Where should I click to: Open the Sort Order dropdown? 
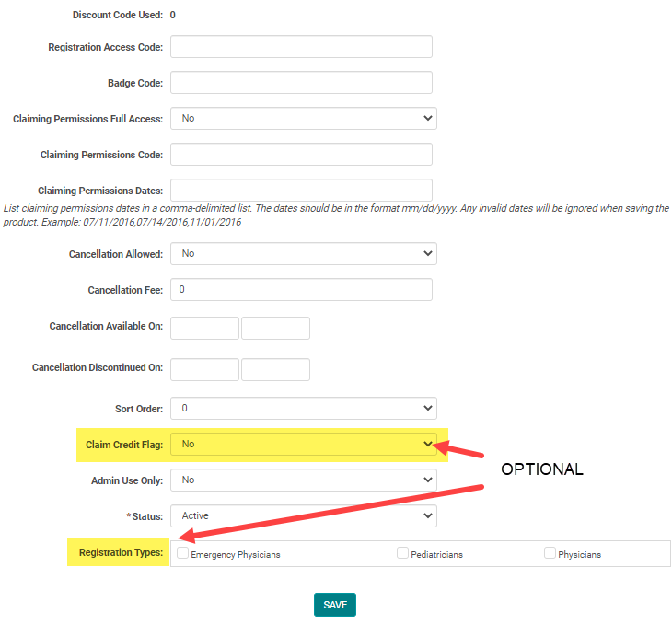(x=303, y=408)
